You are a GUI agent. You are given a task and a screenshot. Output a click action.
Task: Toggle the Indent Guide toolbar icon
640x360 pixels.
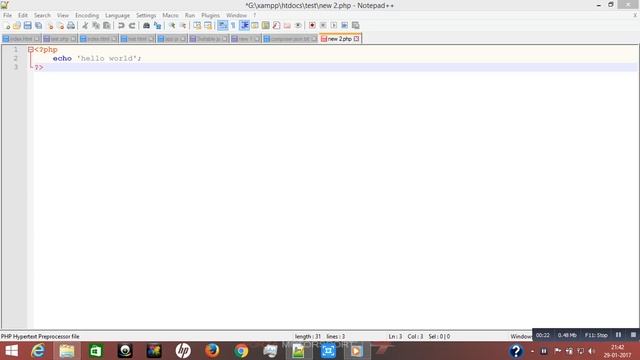tap(244, 25)
